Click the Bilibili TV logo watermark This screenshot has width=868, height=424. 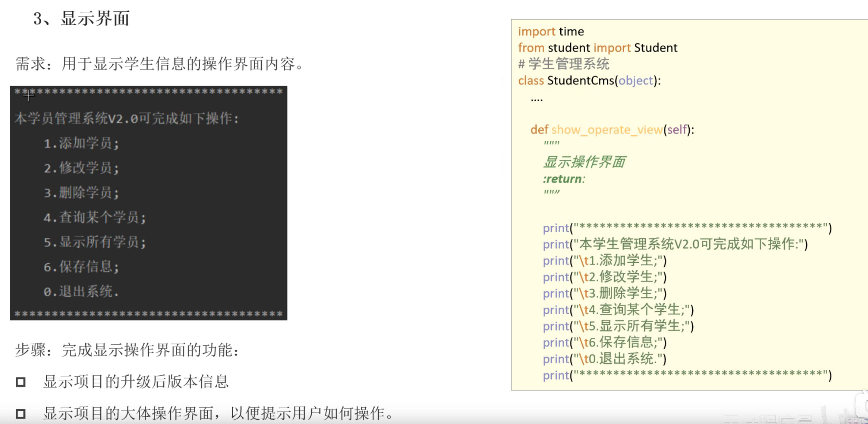tap(863, 406)
